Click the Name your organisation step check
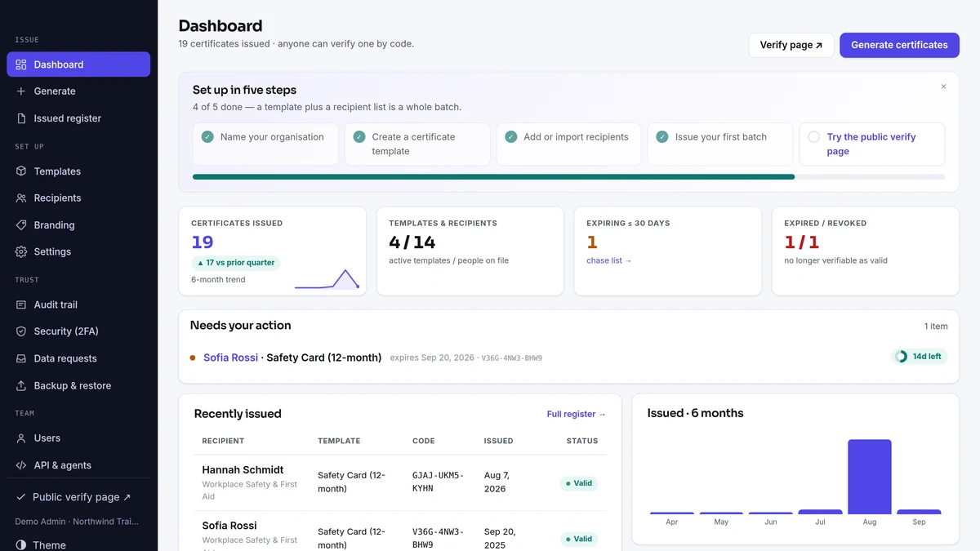Screen dimensions: 980x551 tap(207, 137)
